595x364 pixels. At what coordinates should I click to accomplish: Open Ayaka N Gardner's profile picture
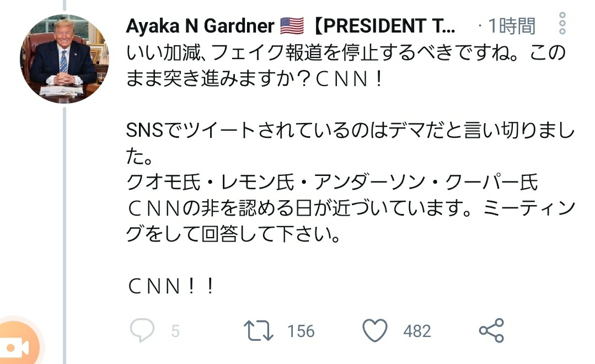[x=65, y=59]
